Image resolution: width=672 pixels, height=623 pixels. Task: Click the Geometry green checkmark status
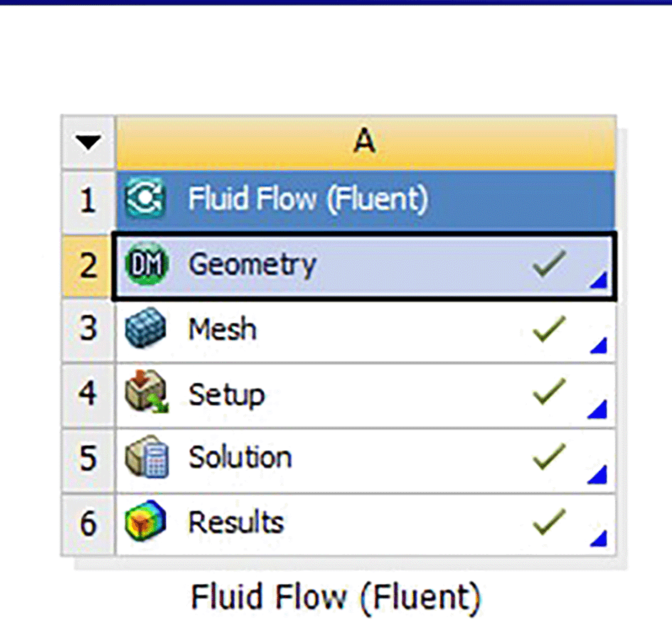[550, 264]
